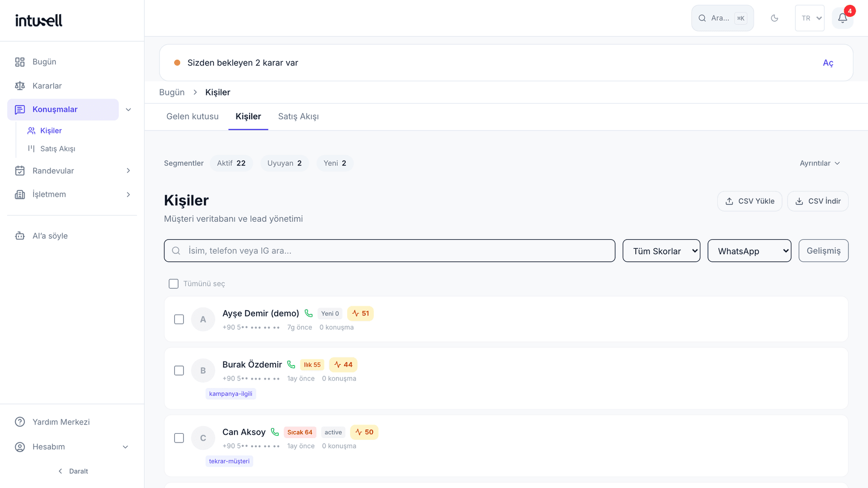
Task: Open notifications bell with badge 4
Action: pyautogui.click(x=843, y=18)
